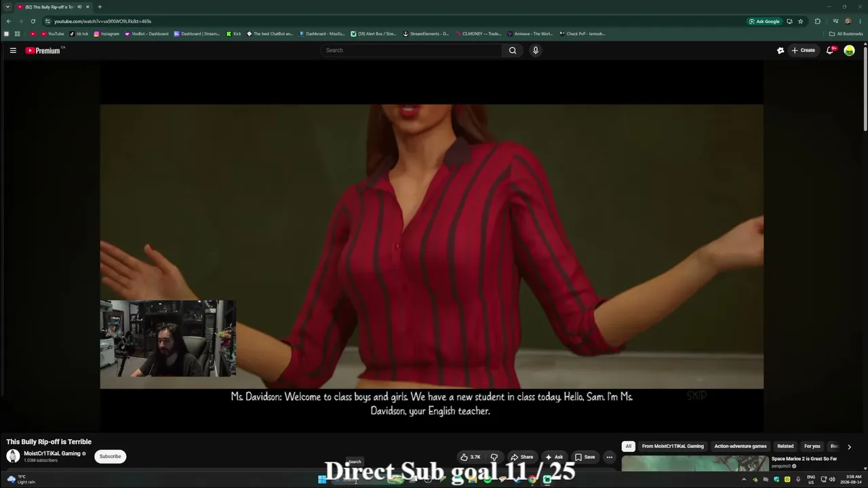Dislike the video with thumbs down

494,457
